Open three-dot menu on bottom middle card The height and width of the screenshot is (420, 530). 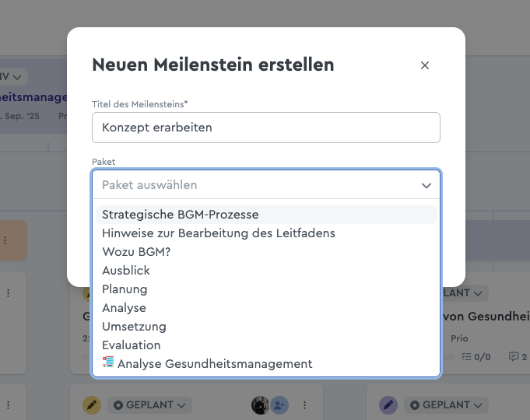point(305,405)
